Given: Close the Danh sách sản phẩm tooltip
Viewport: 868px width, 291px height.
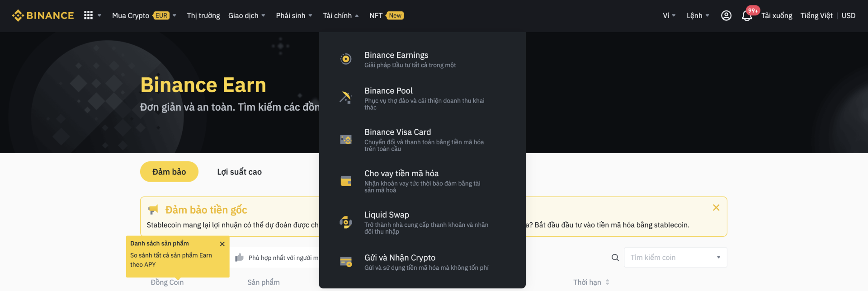Looking at the screenshot, I should tap(222, 244).
